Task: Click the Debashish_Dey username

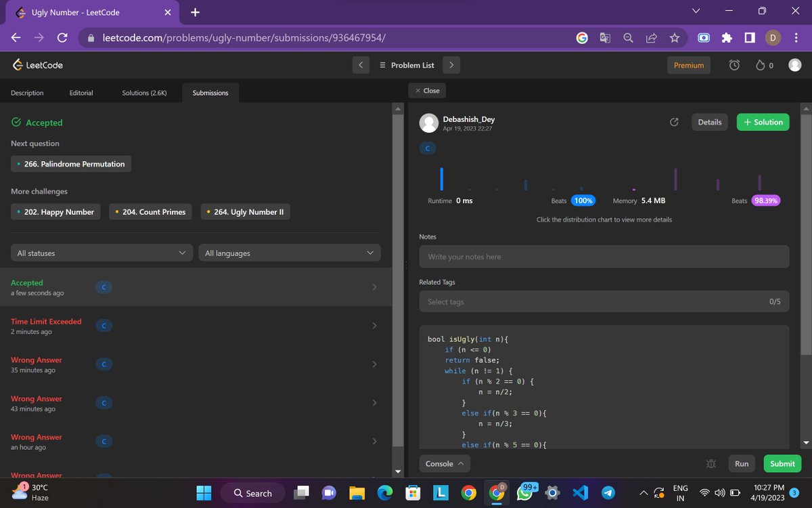Action: click(469, 119)
